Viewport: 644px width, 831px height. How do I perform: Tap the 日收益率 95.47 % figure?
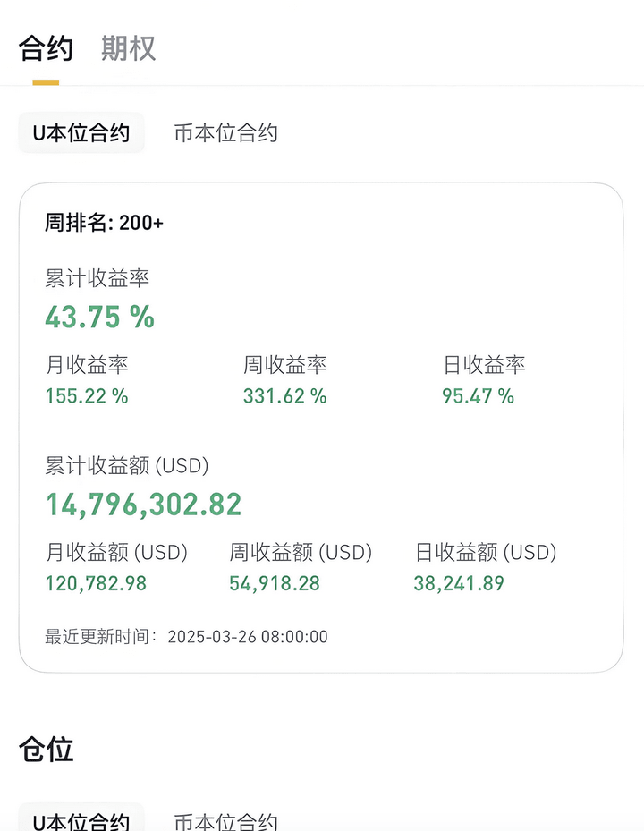click(x=479, y=396)
